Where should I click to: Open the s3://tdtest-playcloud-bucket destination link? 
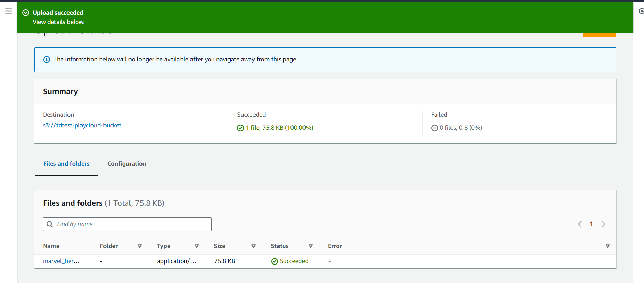[x=82, y=125]
